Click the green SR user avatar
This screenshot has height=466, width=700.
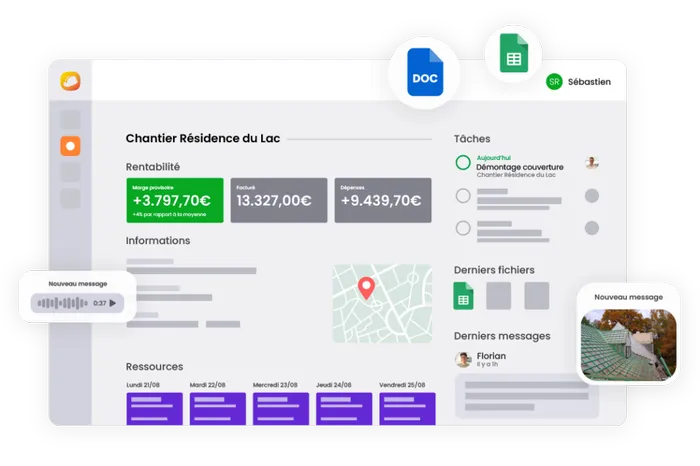553,82
